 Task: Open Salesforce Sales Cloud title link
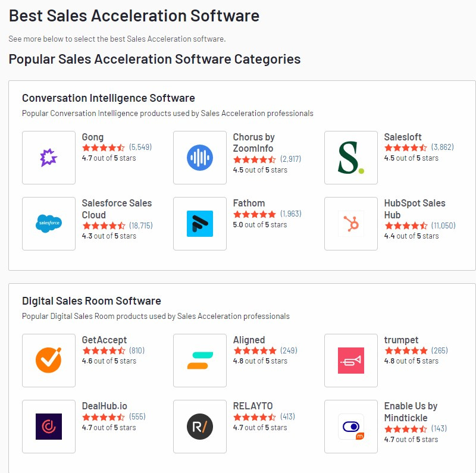pyautogui.click(x=117, y=209)
